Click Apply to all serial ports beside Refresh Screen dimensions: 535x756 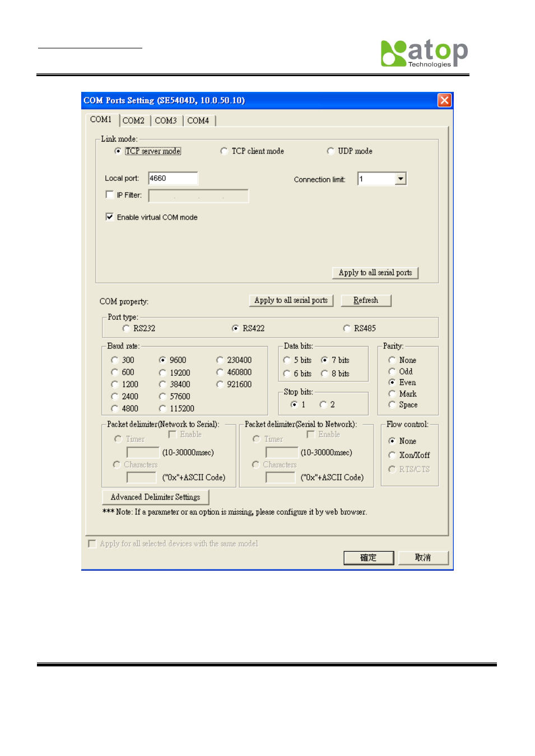(x=291, y=300)
